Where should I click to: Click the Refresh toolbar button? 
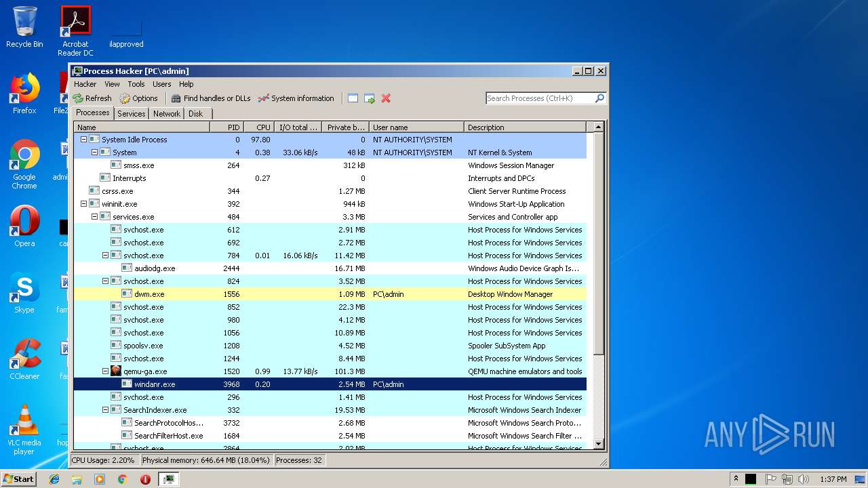92,98
